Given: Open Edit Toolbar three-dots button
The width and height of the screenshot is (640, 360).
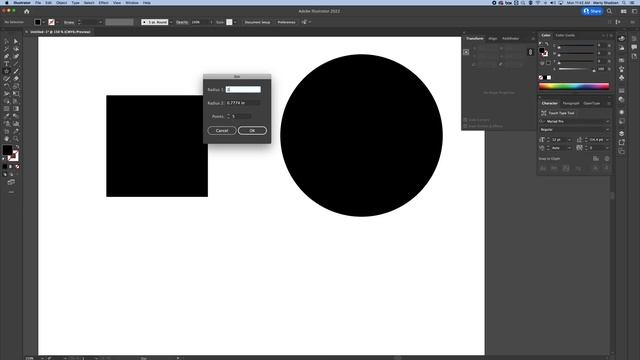Looking at the screenshot, I should tap(11, 192).
